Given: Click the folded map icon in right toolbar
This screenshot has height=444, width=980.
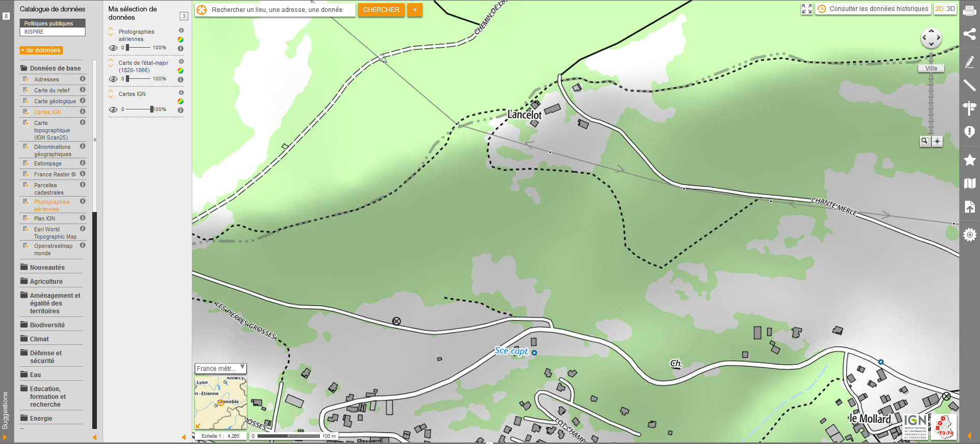Looking at the screenshot, I should (969, 183).
